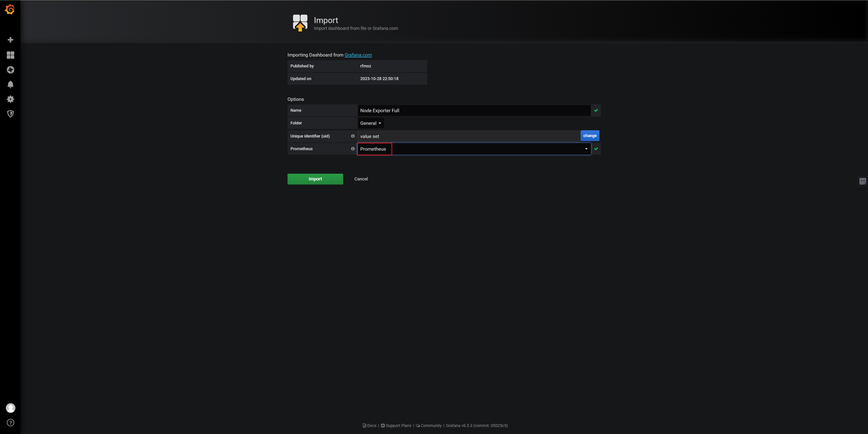Click the green Import button
This screenshot has height=434, width=868.
click(315, 179)
